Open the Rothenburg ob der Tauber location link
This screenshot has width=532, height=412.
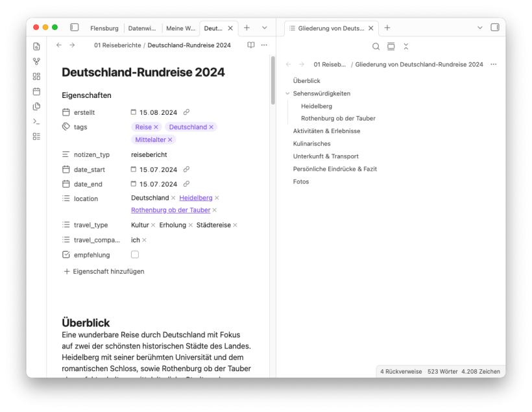point(171,210)
